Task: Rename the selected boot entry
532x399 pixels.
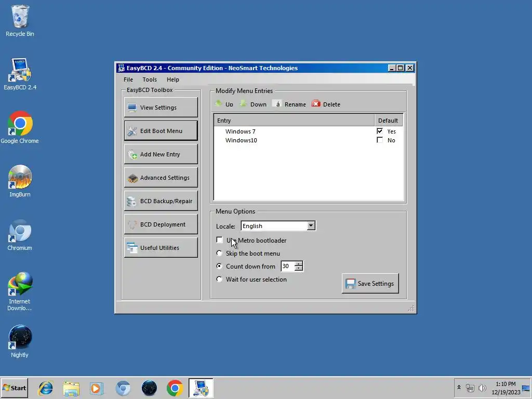Action: tap(289, 104)
